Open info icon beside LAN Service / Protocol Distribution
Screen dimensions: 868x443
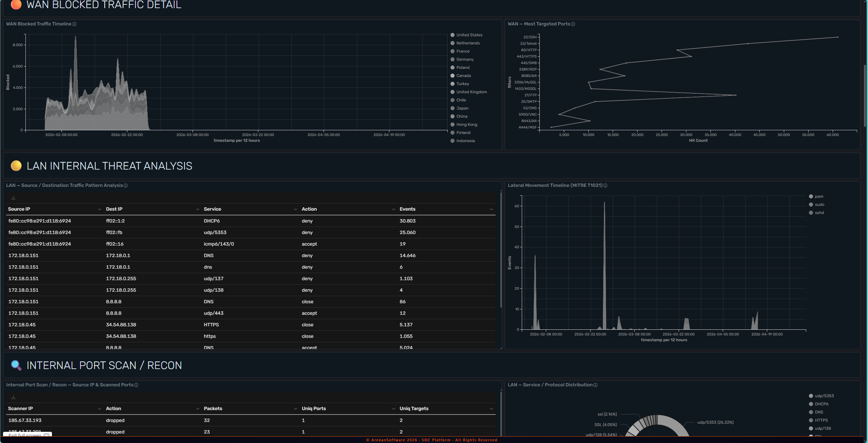click(595, 385)
